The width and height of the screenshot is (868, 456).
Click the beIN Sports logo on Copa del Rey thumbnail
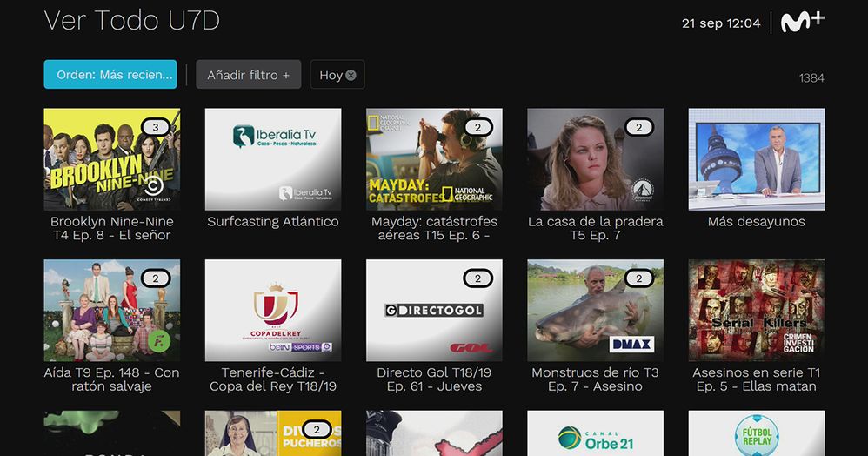(300, 347)
